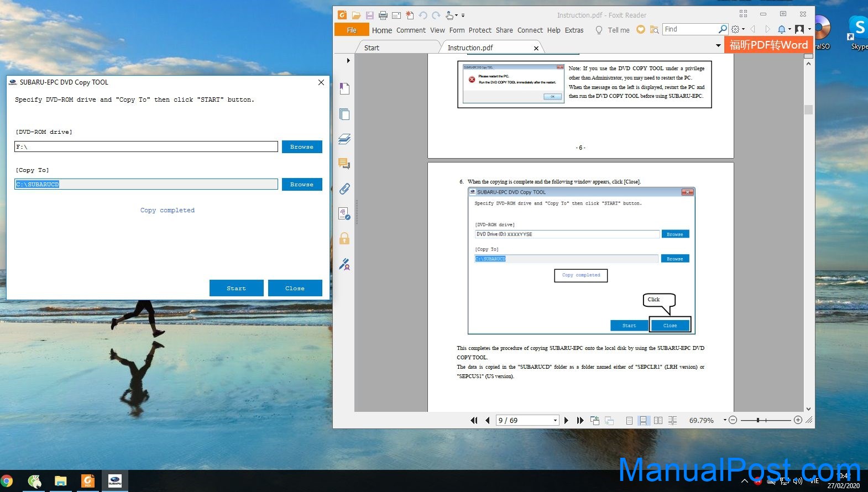
Task: Select single page view mode icon
Action: click(629, 420)
